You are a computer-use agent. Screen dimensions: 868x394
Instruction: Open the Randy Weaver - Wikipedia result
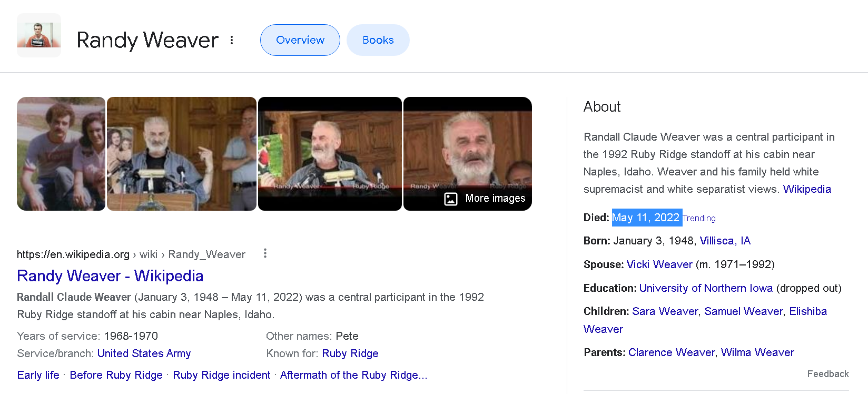point(110,276)
